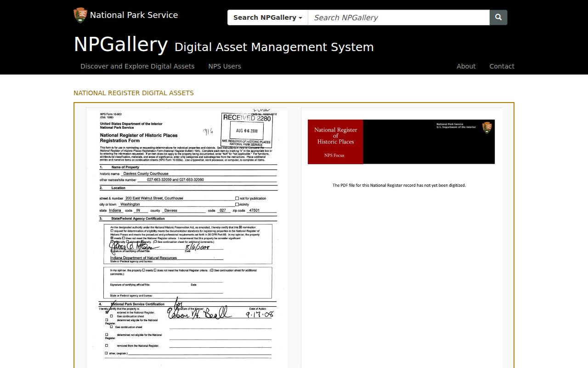Open Discover and Explore Digital Assets menu

[137, 66]
